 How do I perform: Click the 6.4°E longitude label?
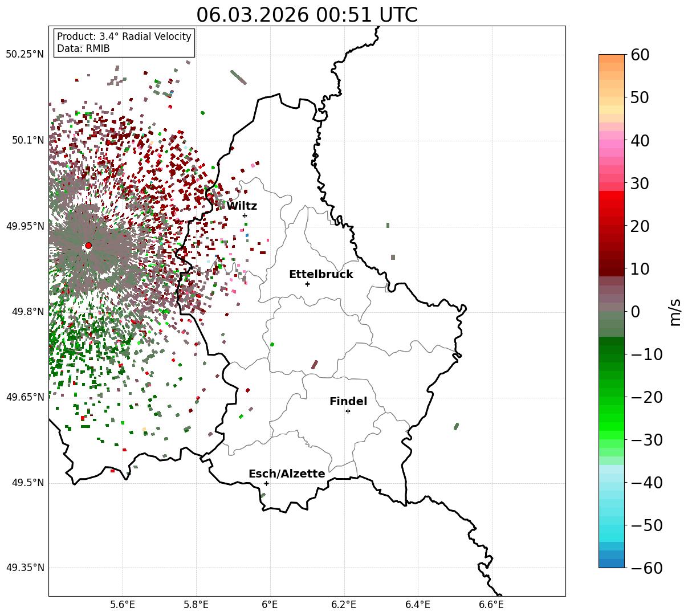[418, 605]
